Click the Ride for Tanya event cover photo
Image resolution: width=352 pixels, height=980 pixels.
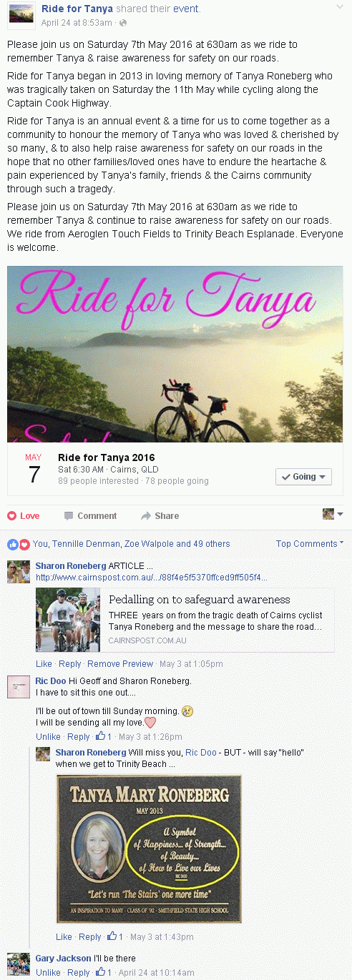tap(175, 355)
